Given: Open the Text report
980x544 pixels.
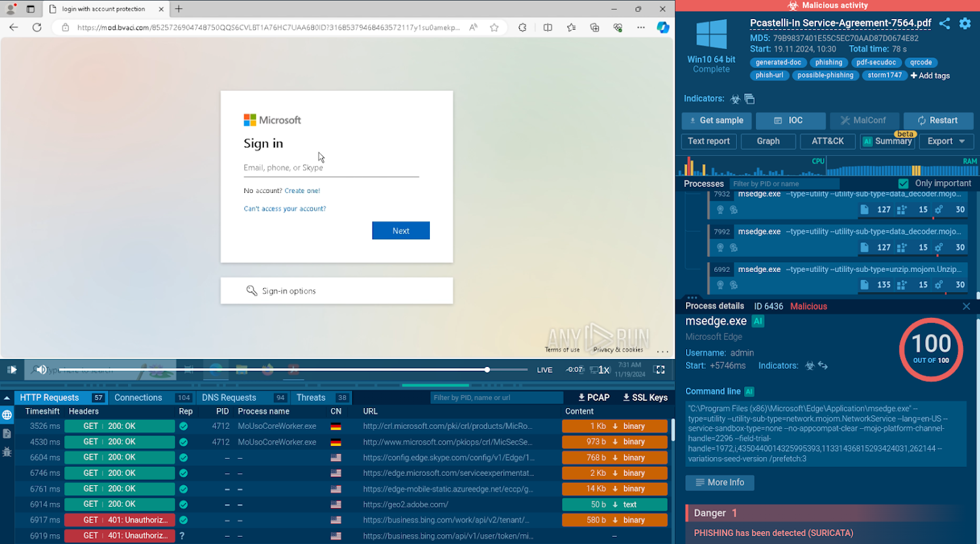Looking at the screenshot, I should pyautogui.click(x=709, y=141).
